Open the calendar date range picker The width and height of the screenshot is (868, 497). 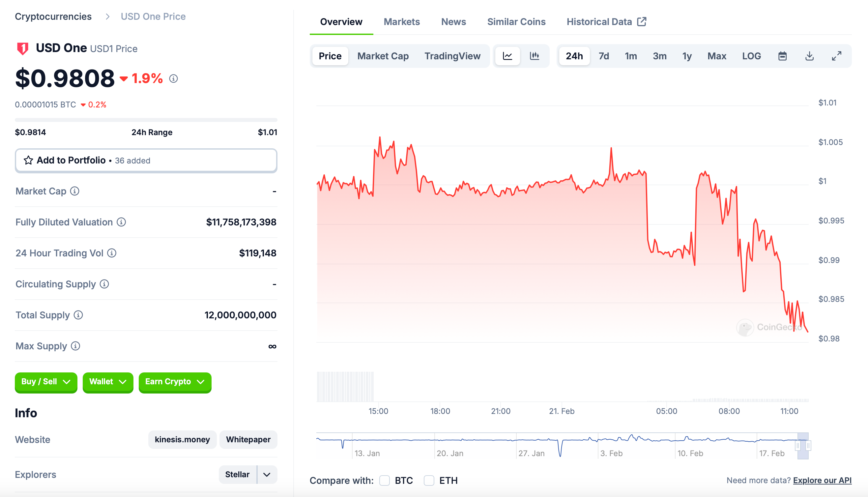(x=782, y=56)
